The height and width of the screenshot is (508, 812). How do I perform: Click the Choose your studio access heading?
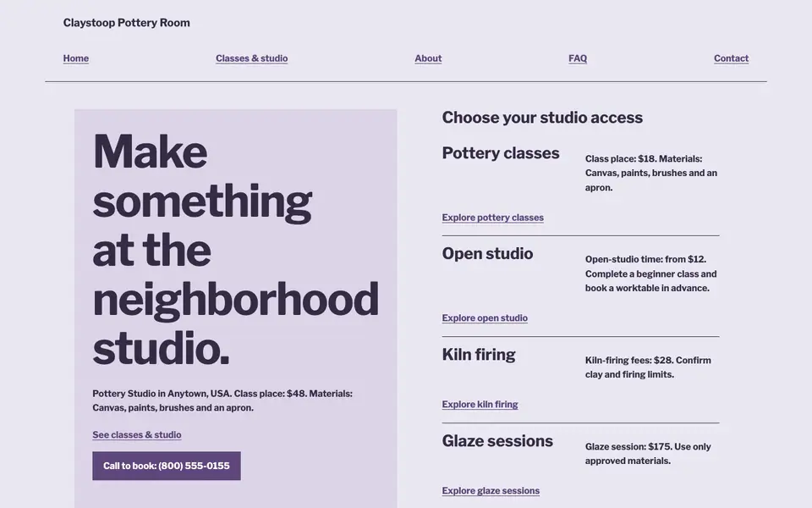pos(542,118)
